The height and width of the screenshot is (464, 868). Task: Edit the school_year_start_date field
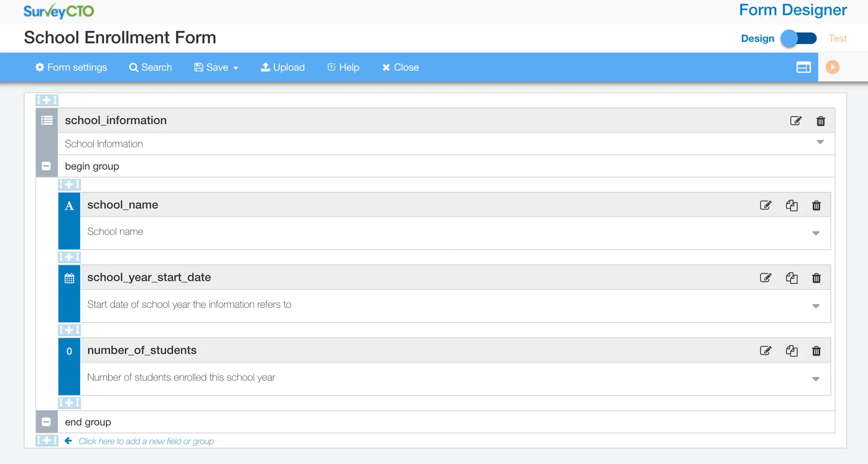pos(765,278)
